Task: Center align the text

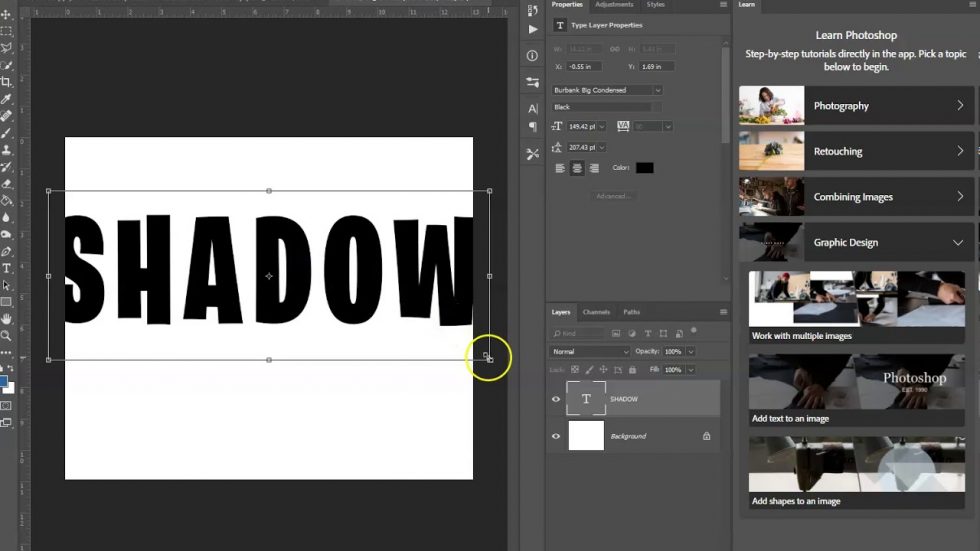Action: [577, 168]
